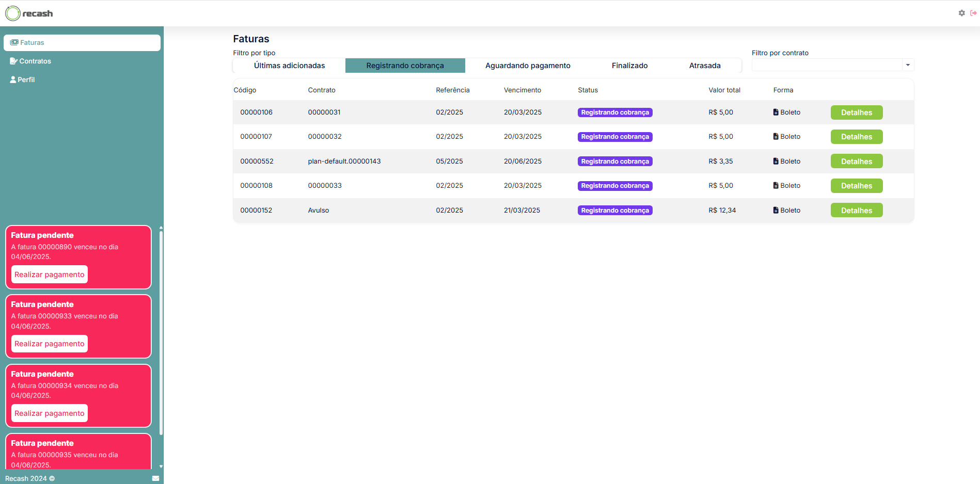Click the recash logo icon

pyautogui.click(x=13, y=13)
